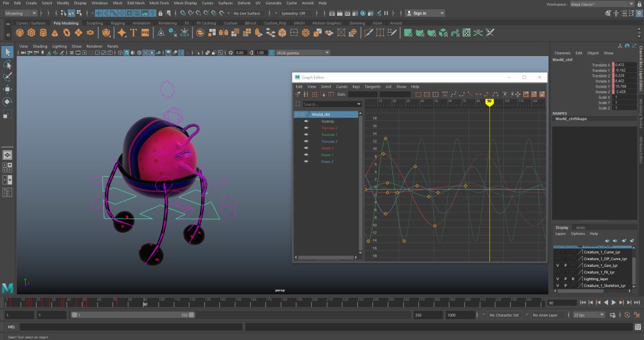Select Translate Y channel in Graph Editor outliner
Screen dimensions: 644x340
point(329,135)
